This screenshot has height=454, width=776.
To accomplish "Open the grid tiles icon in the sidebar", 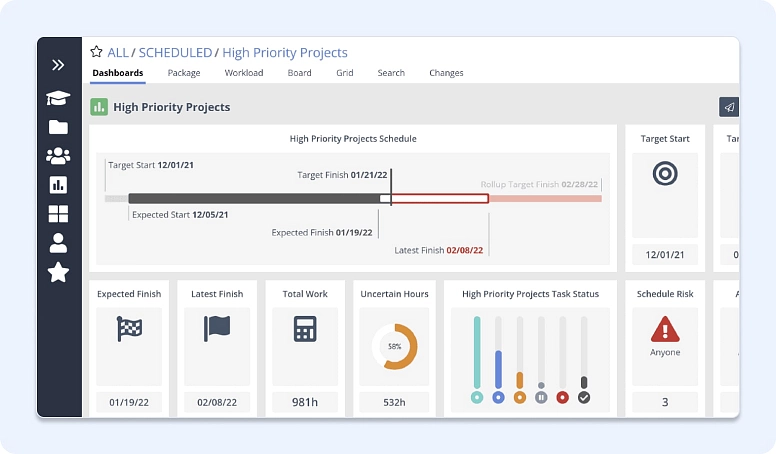I will coord(58,214).
